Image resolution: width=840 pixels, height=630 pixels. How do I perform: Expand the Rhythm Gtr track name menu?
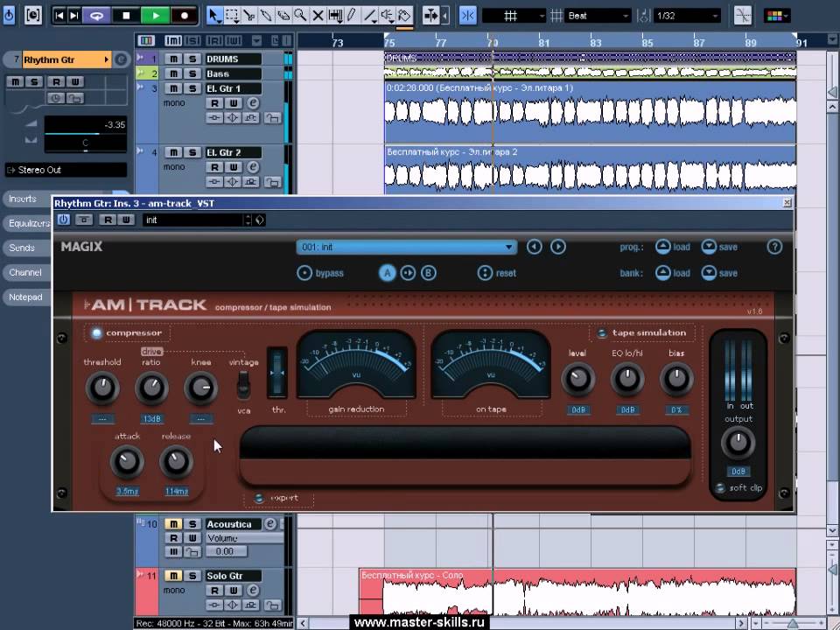pyautogui.click(x=107, y=59)
